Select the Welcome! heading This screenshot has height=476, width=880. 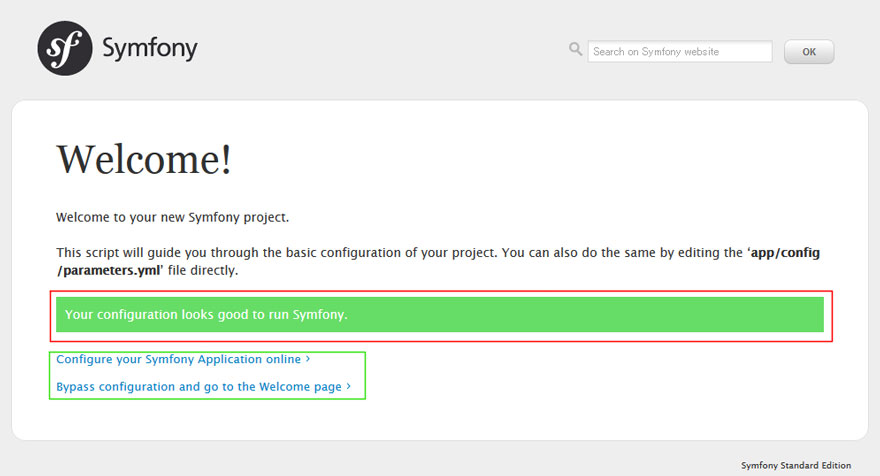pyautogui.click(x=144, y=159)
